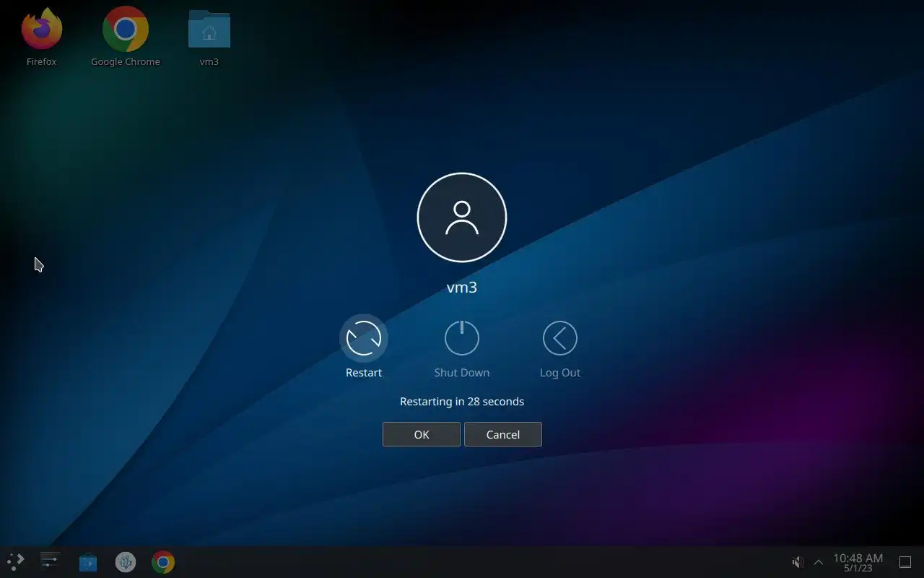The image size is (924, 578).
Task: Expand the hidden system tray icons
Action: (819, 562)
